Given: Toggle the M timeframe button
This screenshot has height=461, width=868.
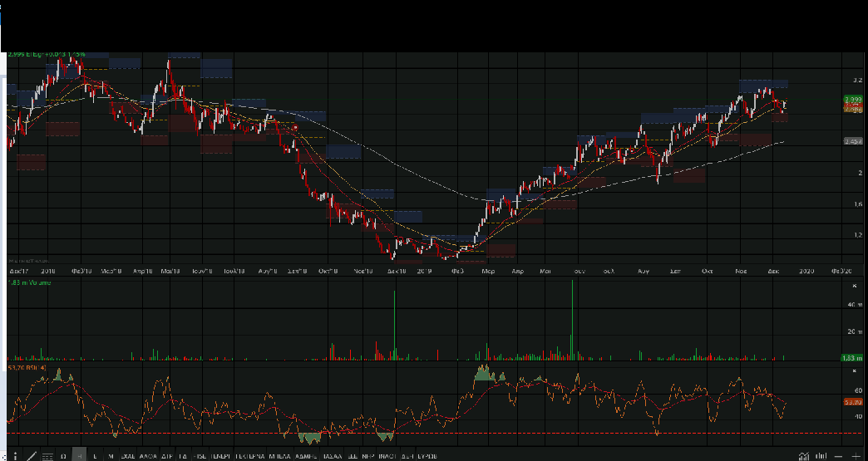Looking at the screenshot, I should [111, 455].
